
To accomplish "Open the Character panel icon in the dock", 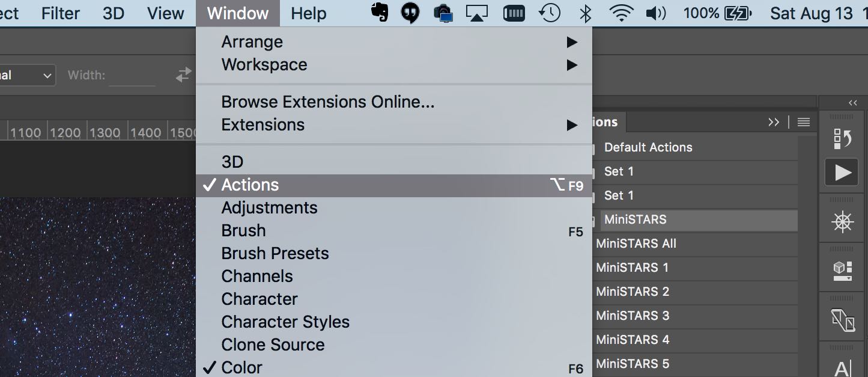I will 843,368.
